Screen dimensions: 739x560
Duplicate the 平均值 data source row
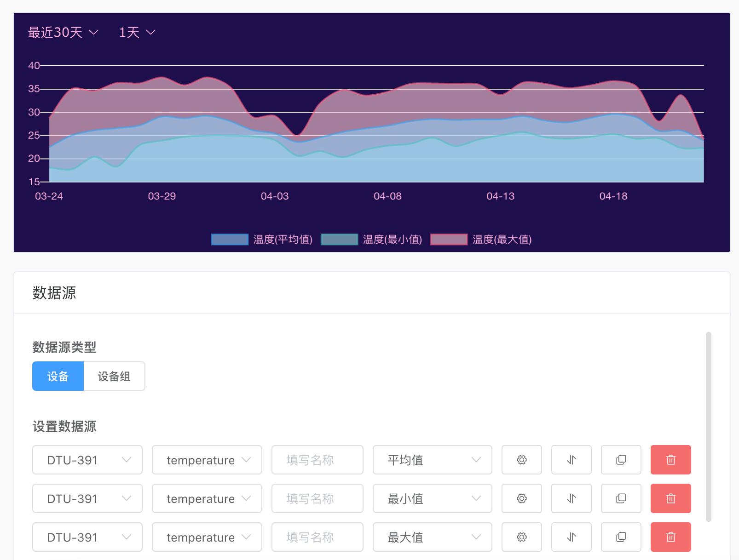pyautogui.click(x=621, y=460)
